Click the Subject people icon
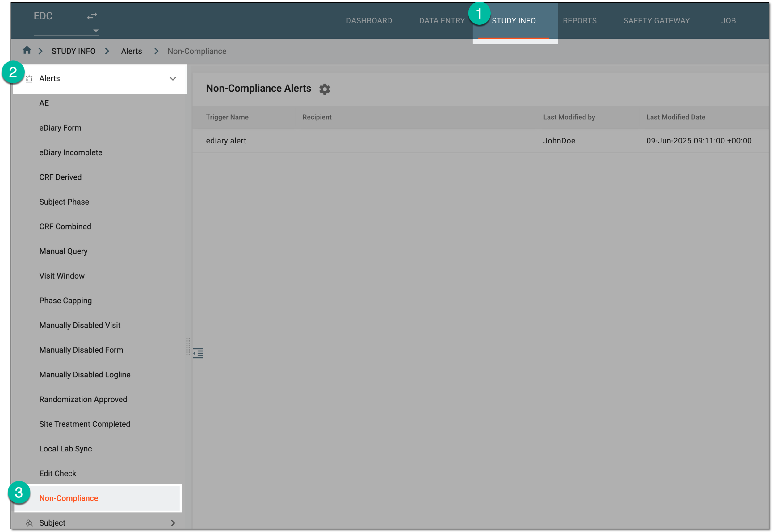772x532 pixels. tap(29, 523)
